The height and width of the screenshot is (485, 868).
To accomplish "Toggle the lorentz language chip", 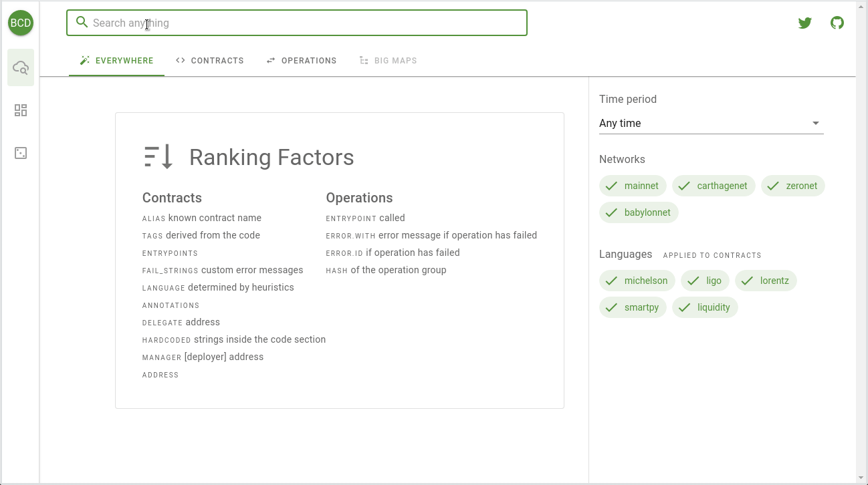I will pos(766,281).
